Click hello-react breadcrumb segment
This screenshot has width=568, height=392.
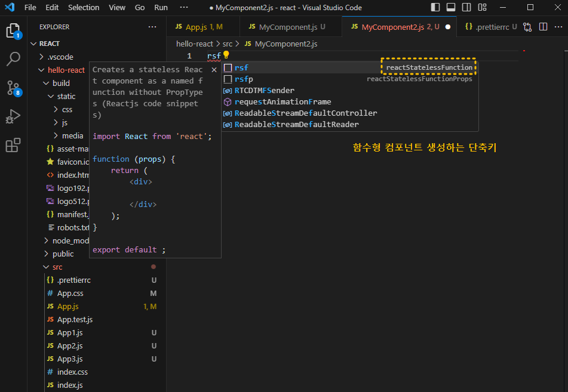(x=195, y=44)
